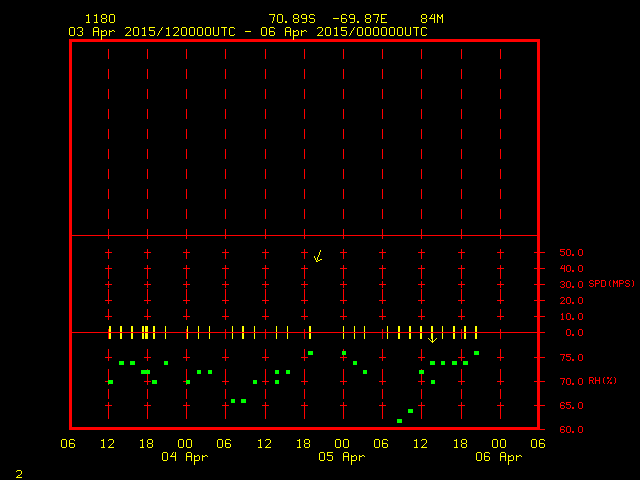The height and width of the screenshot is (480, 640).
Task: Click the elevation label 84M
Action: pos(432,19)
